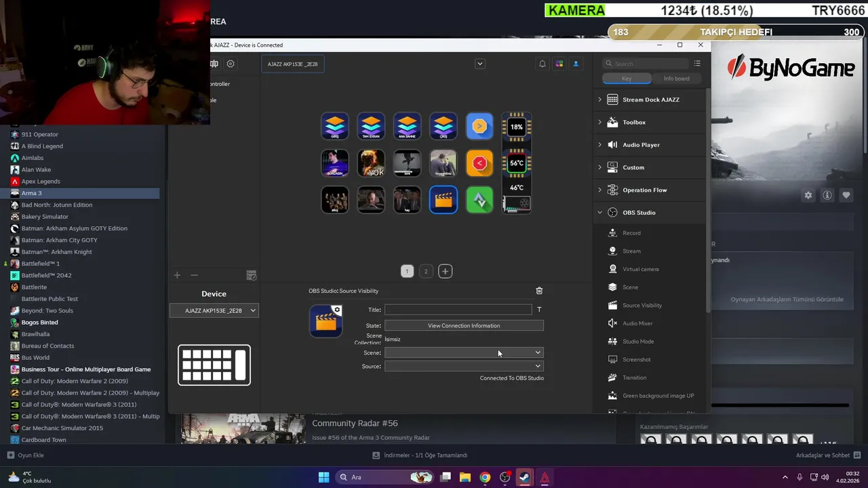Image resolution: width=868 pixels, height=488 pixels.
Task: Expand the Audio Player category
Action: click(x=650, y=145)
